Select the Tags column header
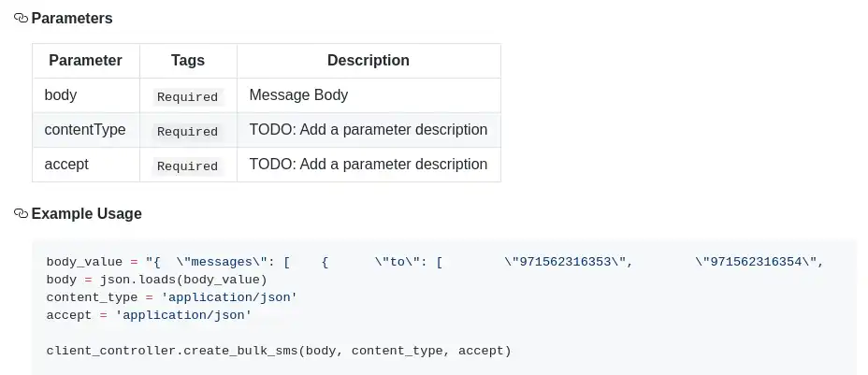This screenshot has height=375, width=868. (188, 61)
